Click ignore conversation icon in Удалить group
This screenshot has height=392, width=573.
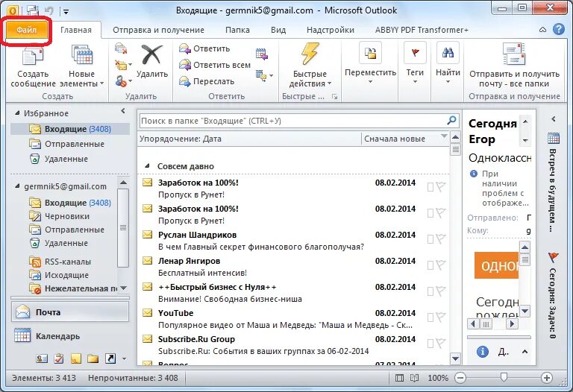click(x=120, y=48)
